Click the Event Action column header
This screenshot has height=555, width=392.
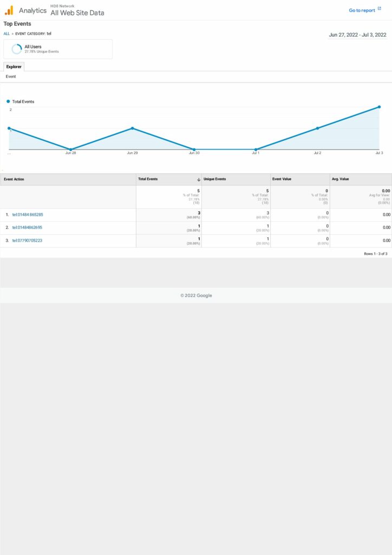14,179
